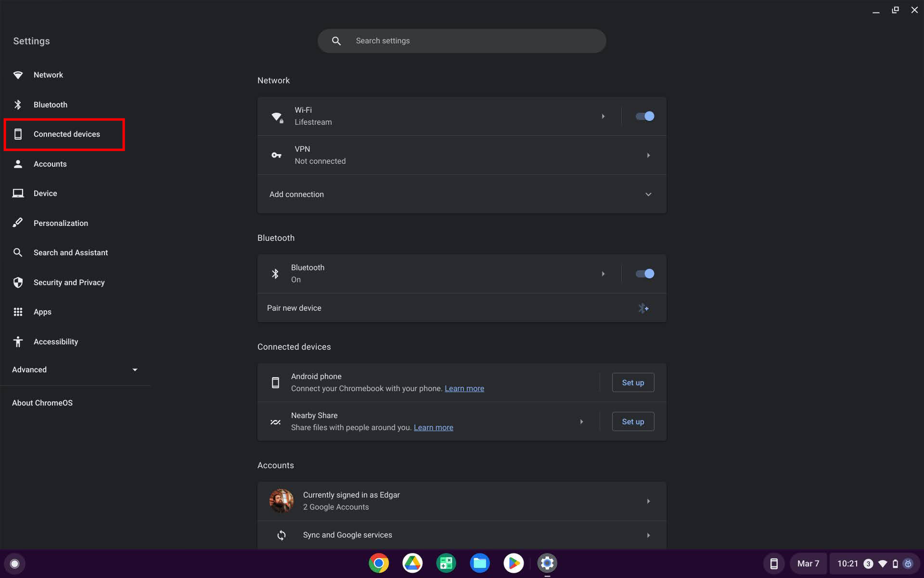Select Security and Privacy in the sidebar

tap(69, 282)
